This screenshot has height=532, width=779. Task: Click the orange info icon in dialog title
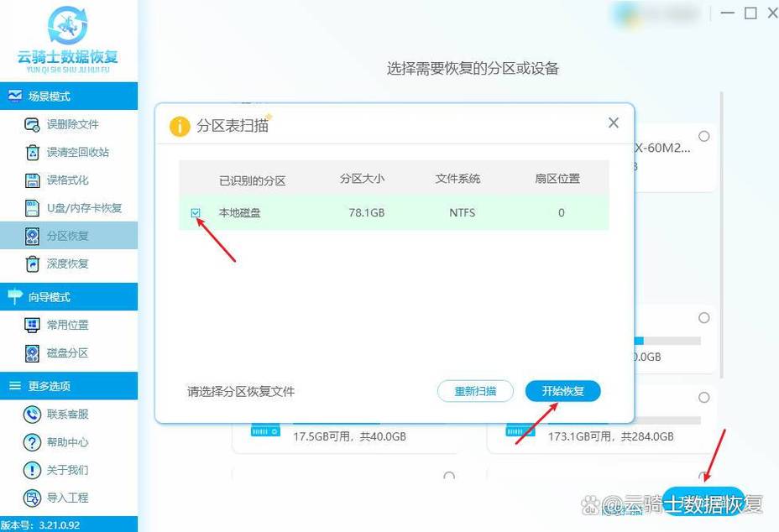(x=180, y=126)
